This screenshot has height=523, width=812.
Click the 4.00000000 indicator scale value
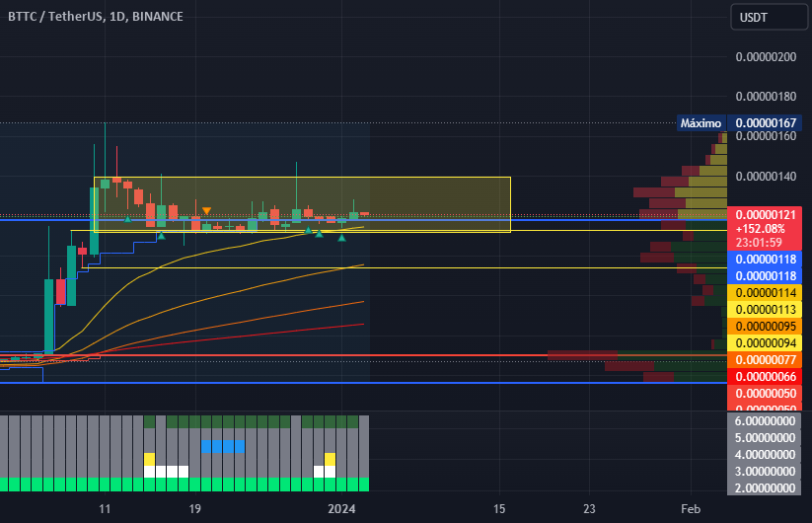[x=765, y=455]
